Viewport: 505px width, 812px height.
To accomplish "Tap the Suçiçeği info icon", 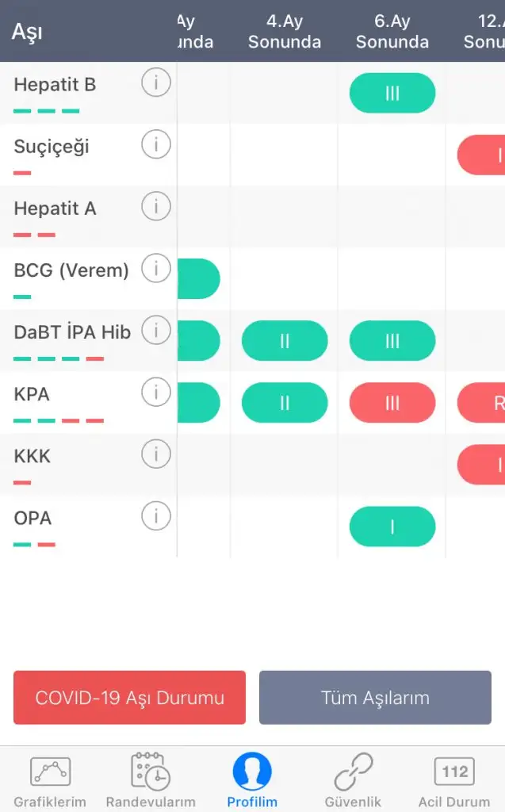I will (x=156, y=144).
